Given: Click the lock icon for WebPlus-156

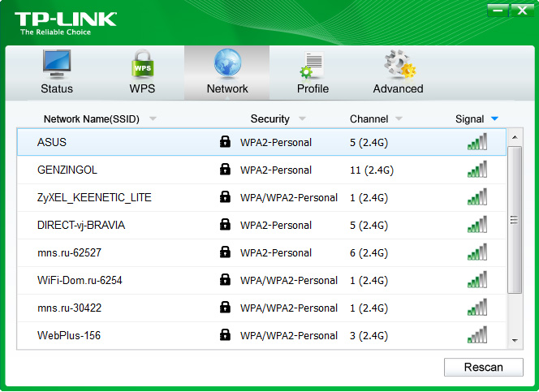Looking at the screenshot, I should 225,334.
